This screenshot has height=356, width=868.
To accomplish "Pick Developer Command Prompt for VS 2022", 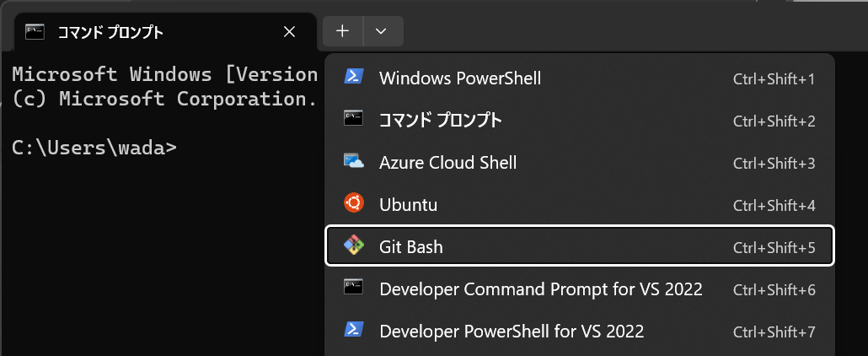I will 541,289.
